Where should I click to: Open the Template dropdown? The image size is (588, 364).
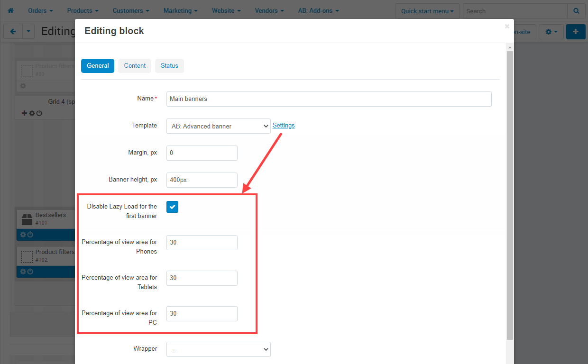(x=218, y=126)
